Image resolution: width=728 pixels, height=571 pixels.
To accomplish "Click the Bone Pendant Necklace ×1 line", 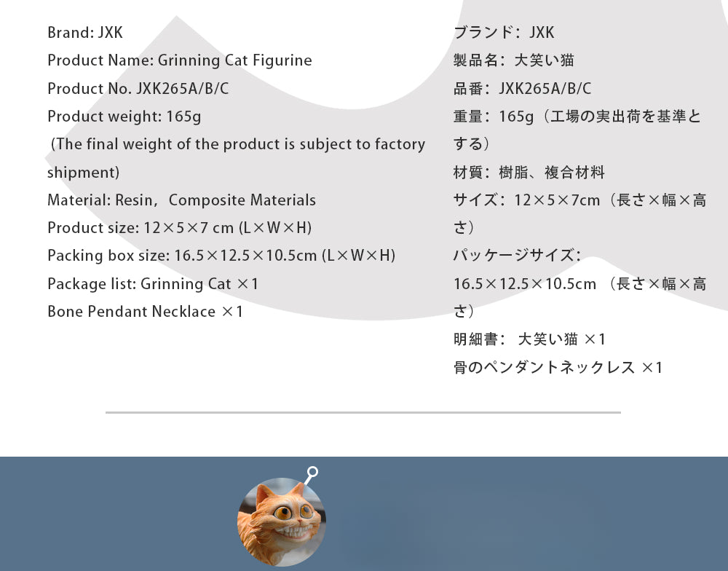I will pos(146,311).
